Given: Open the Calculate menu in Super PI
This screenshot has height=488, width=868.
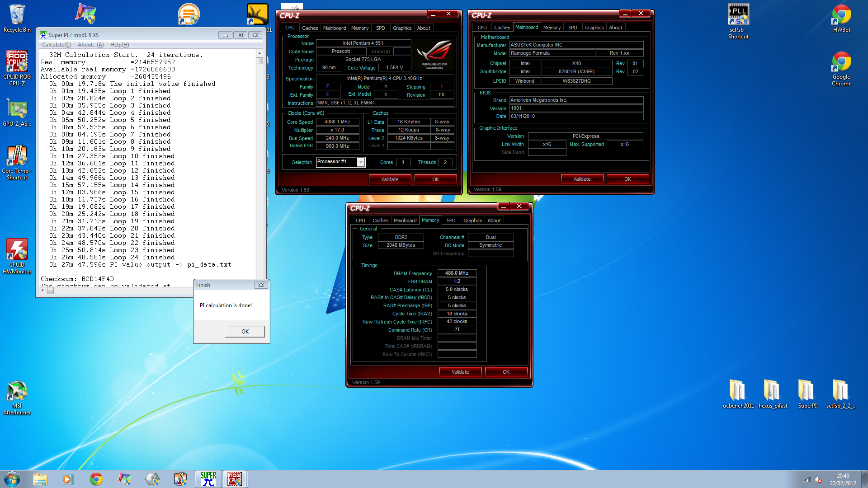Looking at the screenshot, I should [57, 45].
